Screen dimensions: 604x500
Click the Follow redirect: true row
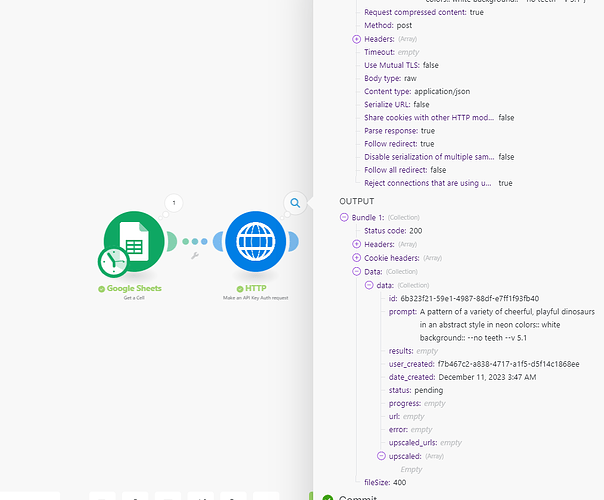399,144
